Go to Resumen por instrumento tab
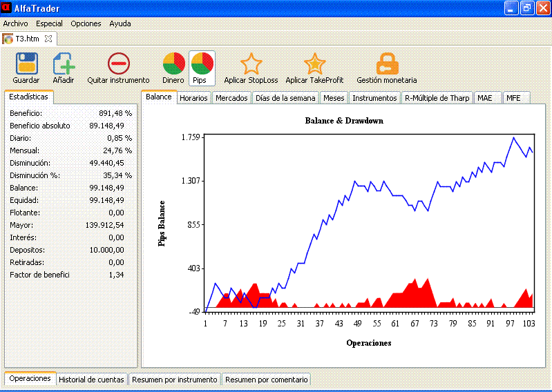Viewport: 552px width, 392px height. (175, 380)
